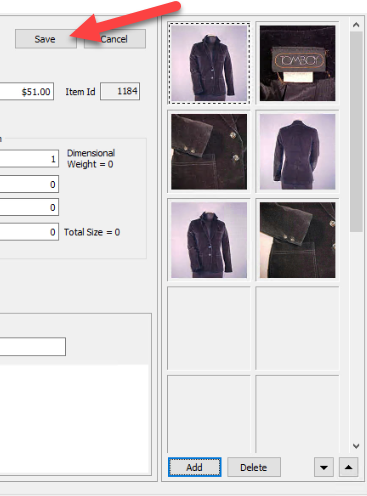Select the cuff and pocket thumbnail
The height and width of the screenshot is (496, 367).
click(297, 240)
